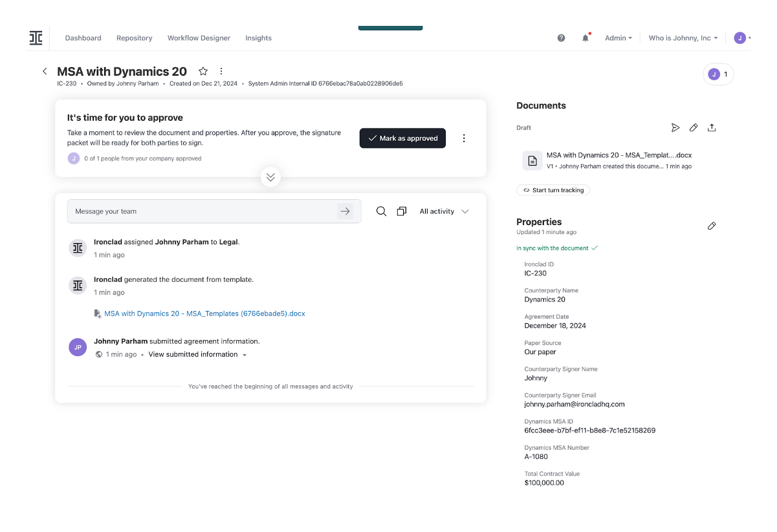Click Mark as approved
The image size is (777, 532).
pyautogui.click(x=402, y=138)
